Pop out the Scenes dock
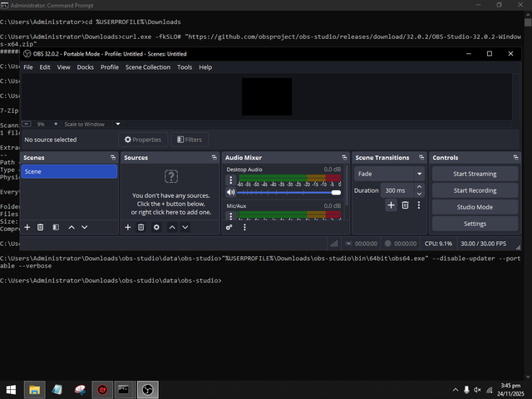 coord(113,157)
